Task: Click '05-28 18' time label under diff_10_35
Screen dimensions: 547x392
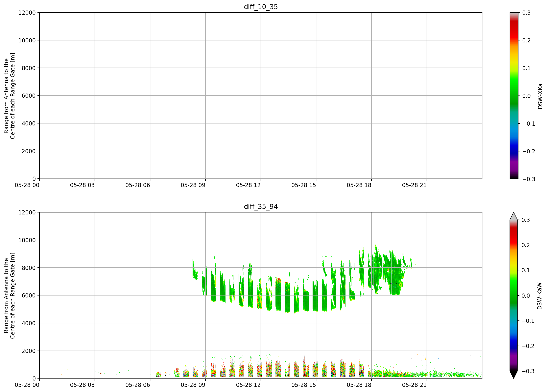Action: click(x=359, y=185)
